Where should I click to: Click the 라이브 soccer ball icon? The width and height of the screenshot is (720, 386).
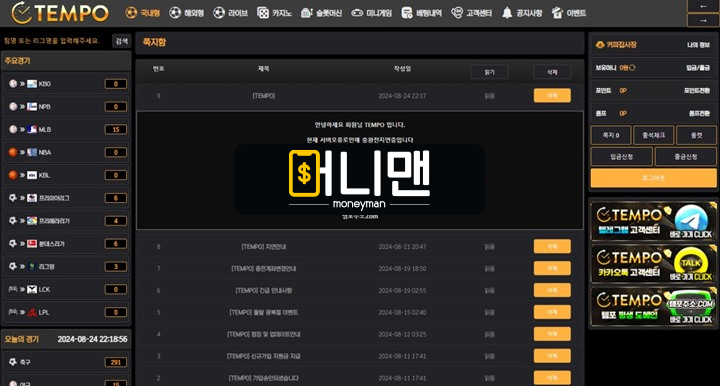point(219,13)
